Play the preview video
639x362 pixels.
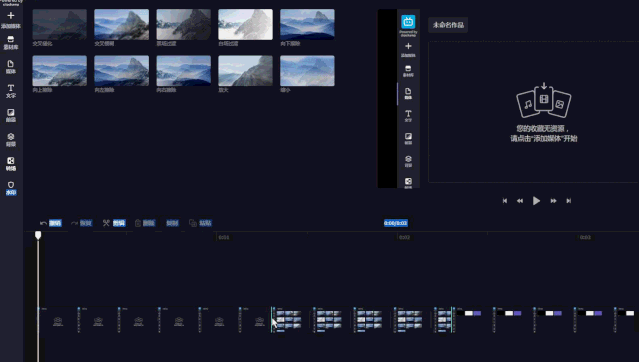[536, 201]
